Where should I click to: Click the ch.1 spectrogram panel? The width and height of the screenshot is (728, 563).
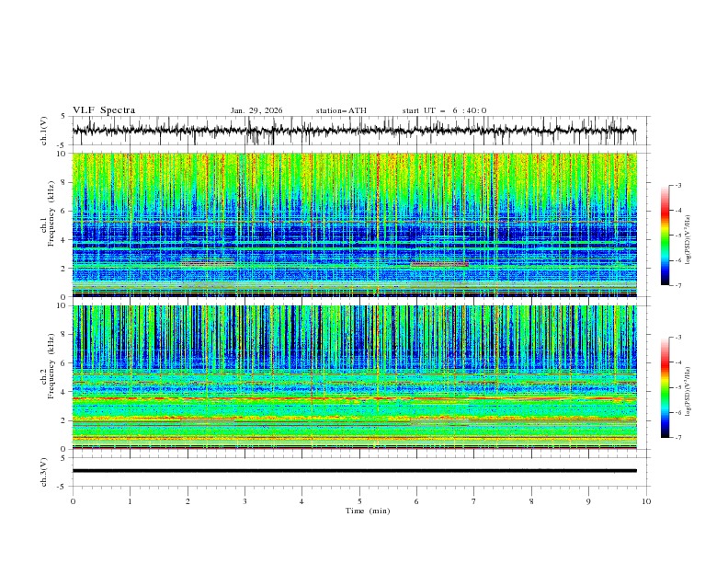tap(354, 224)
